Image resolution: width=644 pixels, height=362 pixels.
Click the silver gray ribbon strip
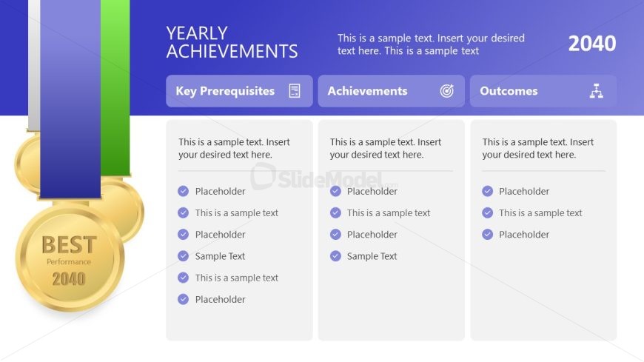point(33,67)
